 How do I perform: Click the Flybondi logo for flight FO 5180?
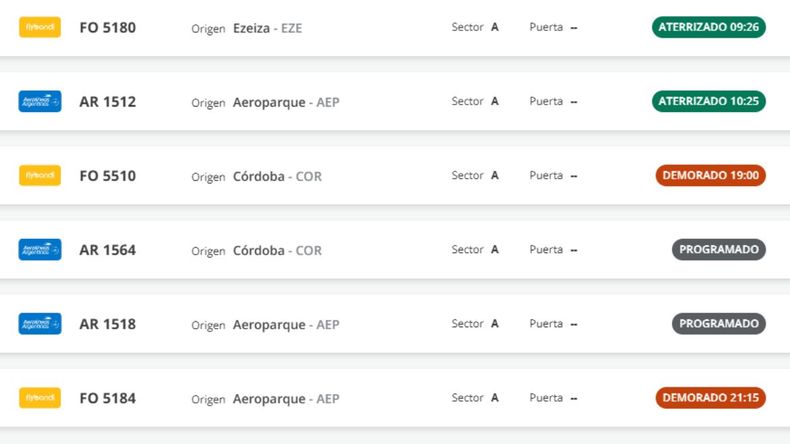(x=40, y=28)
